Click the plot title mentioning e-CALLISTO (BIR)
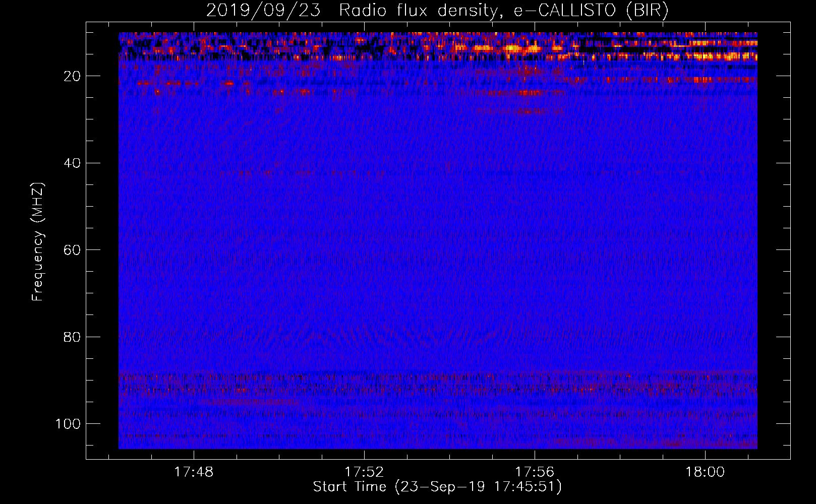This screenshot has height=504, width=816. pyautogui.click(x=437, y=11)
